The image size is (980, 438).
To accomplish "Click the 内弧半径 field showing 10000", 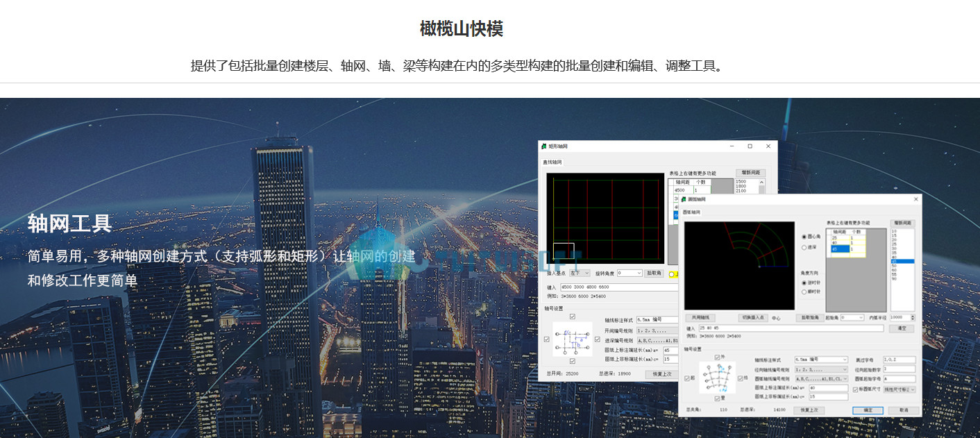I will [x=899, y=317].
